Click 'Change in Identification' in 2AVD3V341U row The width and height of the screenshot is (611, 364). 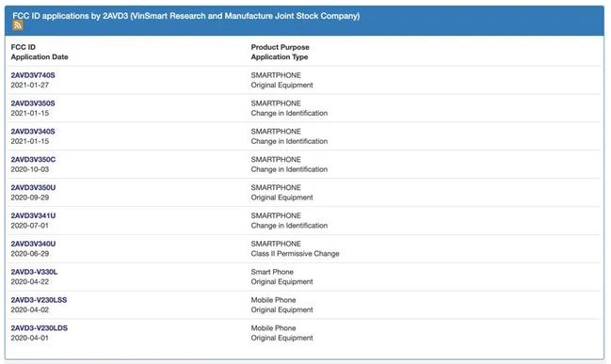(x=289, y=226)
